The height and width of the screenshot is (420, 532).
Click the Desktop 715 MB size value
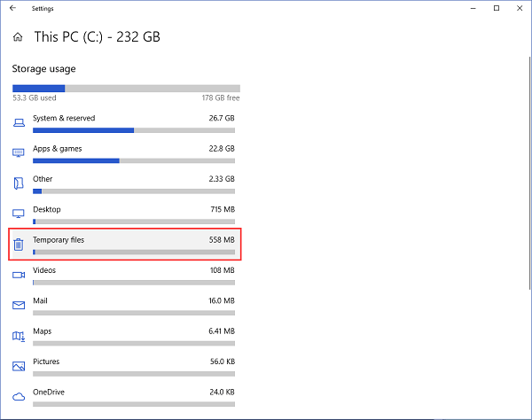coord(222,209)
